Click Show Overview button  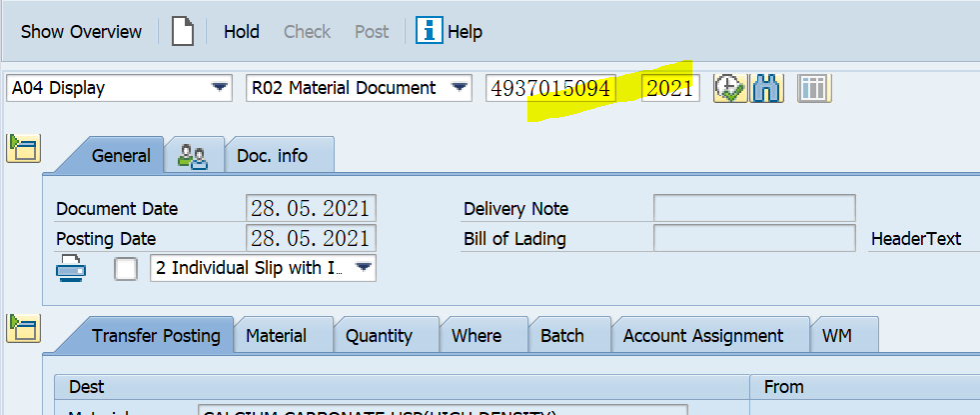point(81,31)
